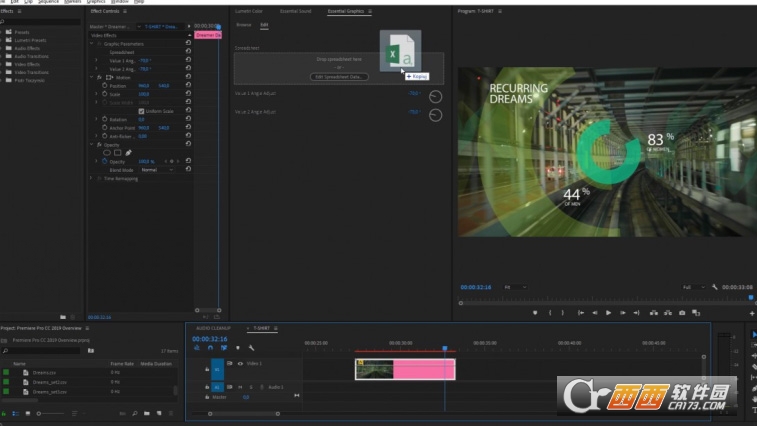This screenshot has width=757, height=426.
Task: Add a marker in the timeline
Action: pyautogui.click(x=238, y=348)
